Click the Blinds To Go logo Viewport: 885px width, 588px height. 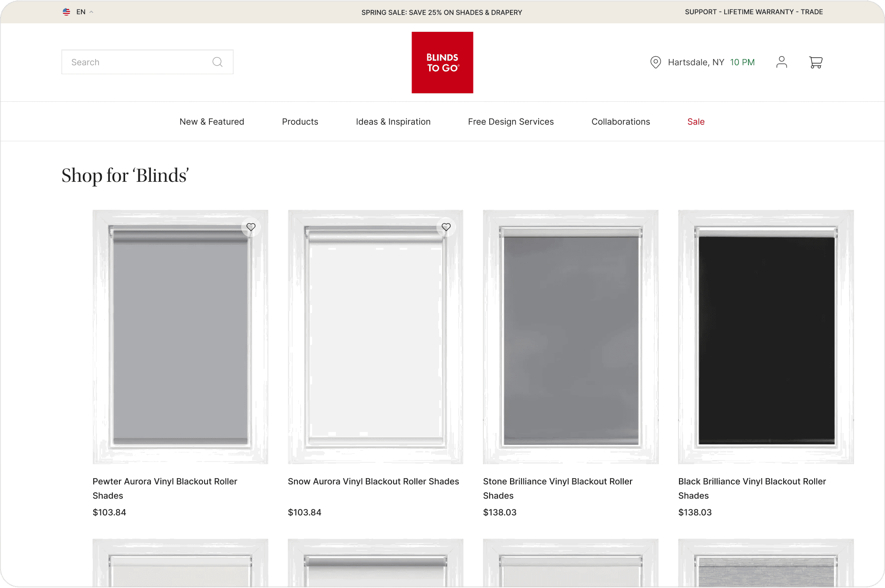tap(442, 62)
